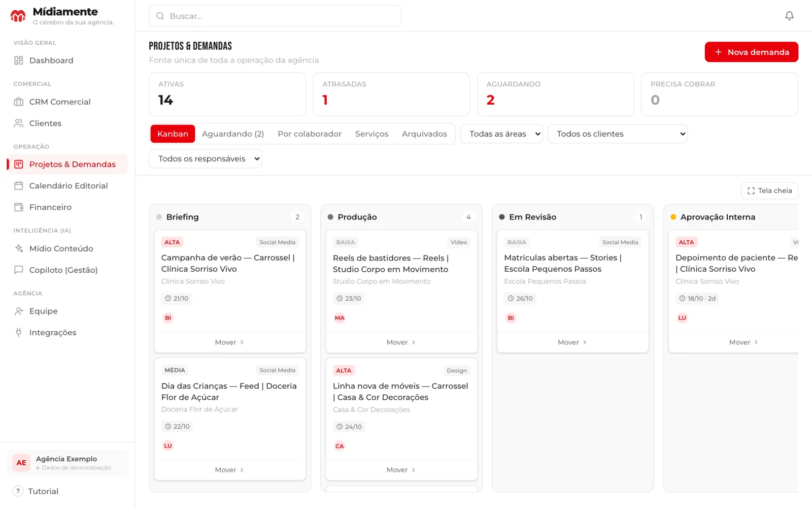Open Mover on Linha nova de móveis card

coord(401,470)
